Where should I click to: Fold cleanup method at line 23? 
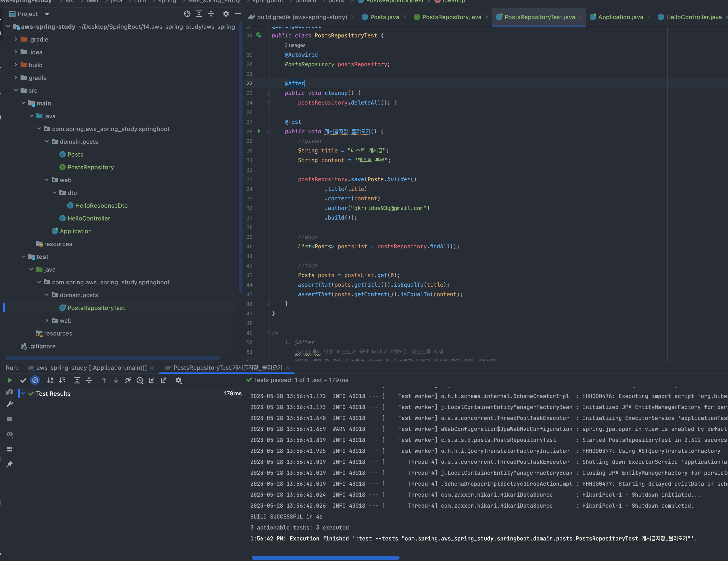(x=269, y=93)
